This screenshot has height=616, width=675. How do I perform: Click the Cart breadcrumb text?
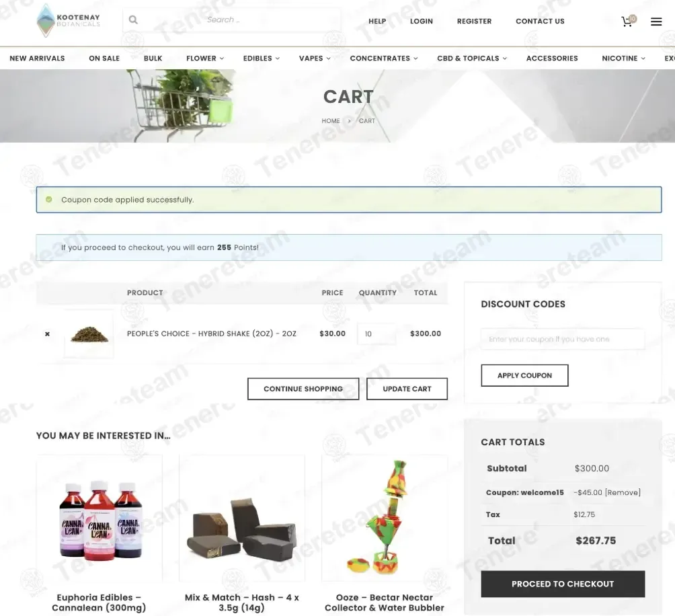tap(367, 121)
